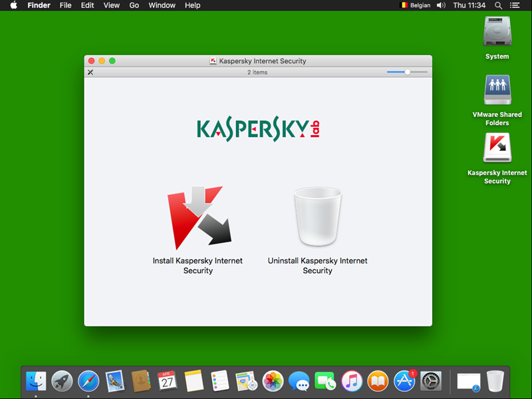Open the Apple menu
Viewport: 532px width, 399px height.
[13, 5]
